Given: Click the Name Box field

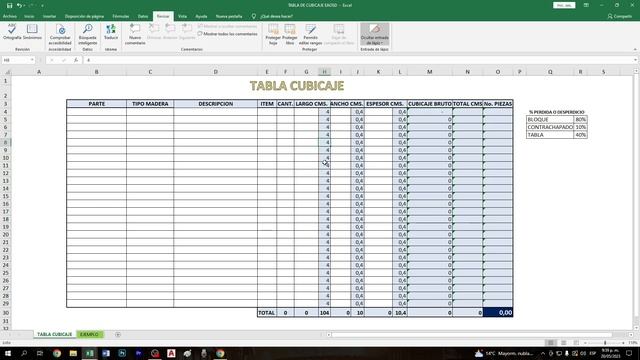Looking at the screenshot, I should click(16, 60).
